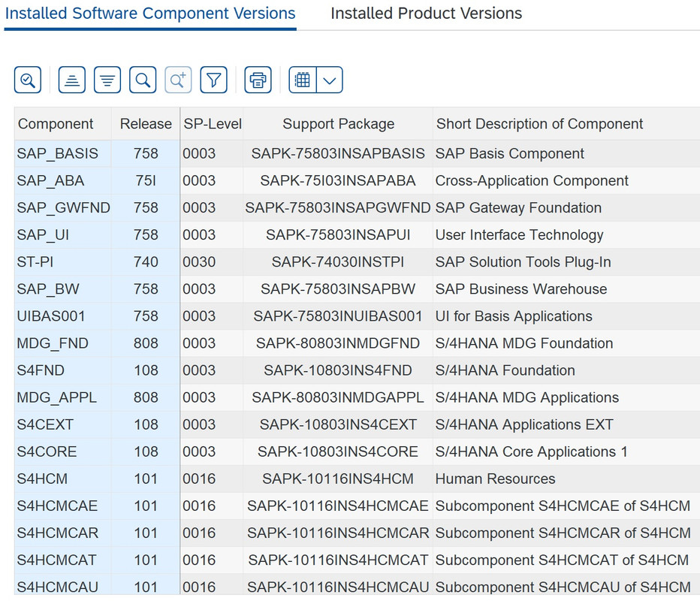The image size is (700, 601).
Task: Select the S4FND component cell
Action: coord(63,370)
